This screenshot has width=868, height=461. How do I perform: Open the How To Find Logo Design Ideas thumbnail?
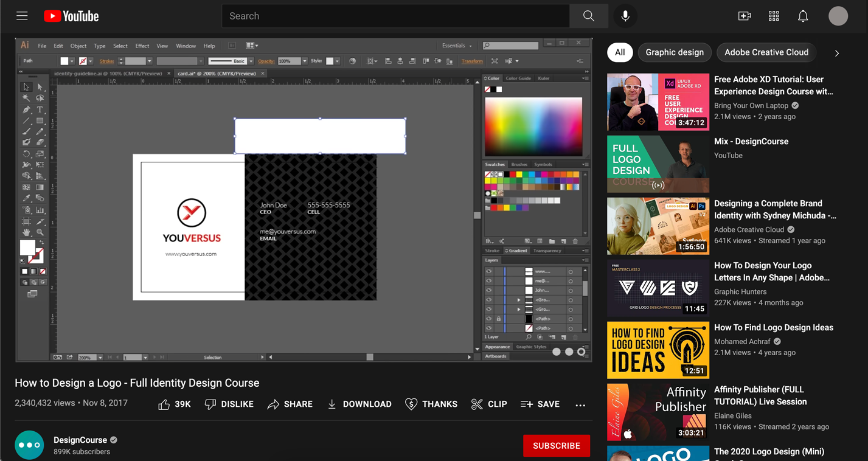point(658,350)
